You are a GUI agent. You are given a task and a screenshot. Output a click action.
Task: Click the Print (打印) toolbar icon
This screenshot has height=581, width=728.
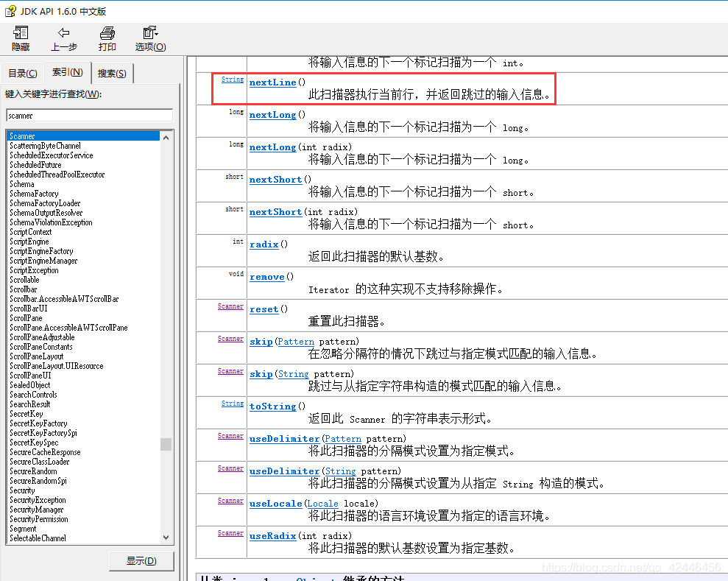coord(107,38)
